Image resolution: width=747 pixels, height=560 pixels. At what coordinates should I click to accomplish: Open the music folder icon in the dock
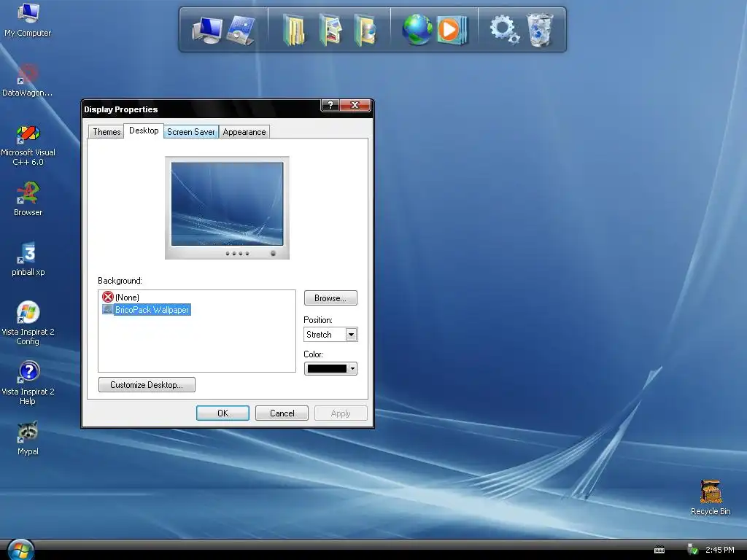pyautogui.click(x=365, y=31)
